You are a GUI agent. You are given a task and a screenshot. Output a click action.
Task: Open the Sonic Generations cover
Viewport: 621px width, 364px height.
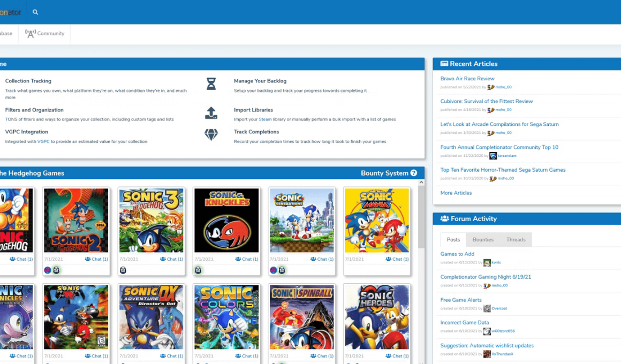click(x=302, y=220)
